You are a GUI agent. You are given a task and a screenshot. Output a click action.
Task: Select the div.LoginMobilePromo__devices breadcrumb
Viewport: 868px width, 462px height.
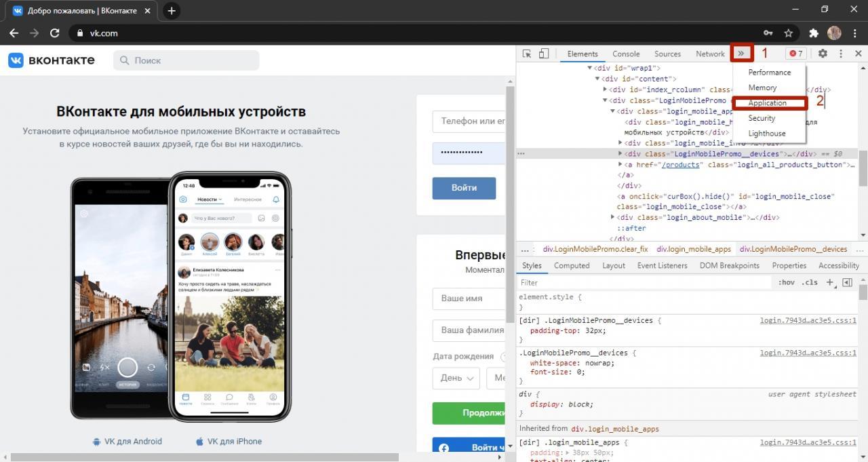tap(793, 249)
